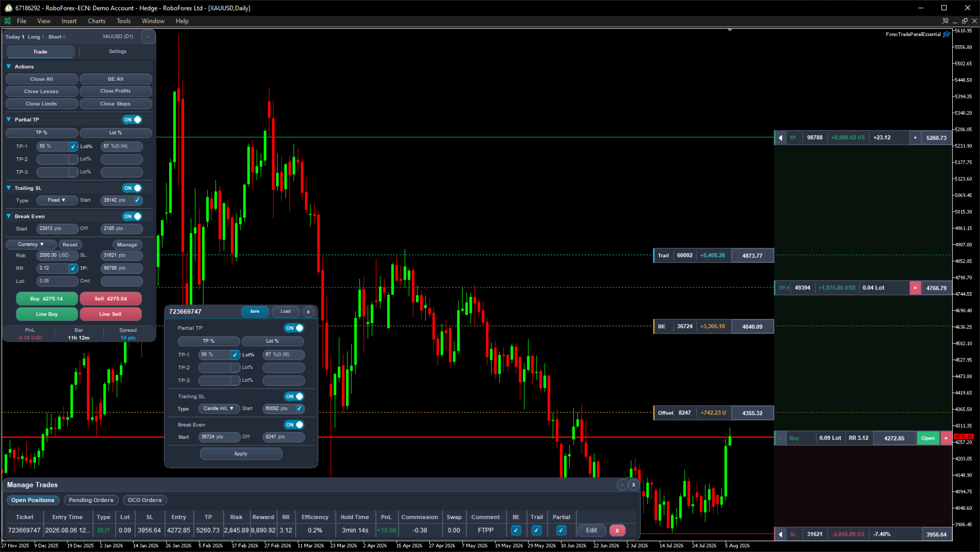The height and width of the screenshot is (552, 980).
Task: Restore the chart child window
Action: pos(965,21)
